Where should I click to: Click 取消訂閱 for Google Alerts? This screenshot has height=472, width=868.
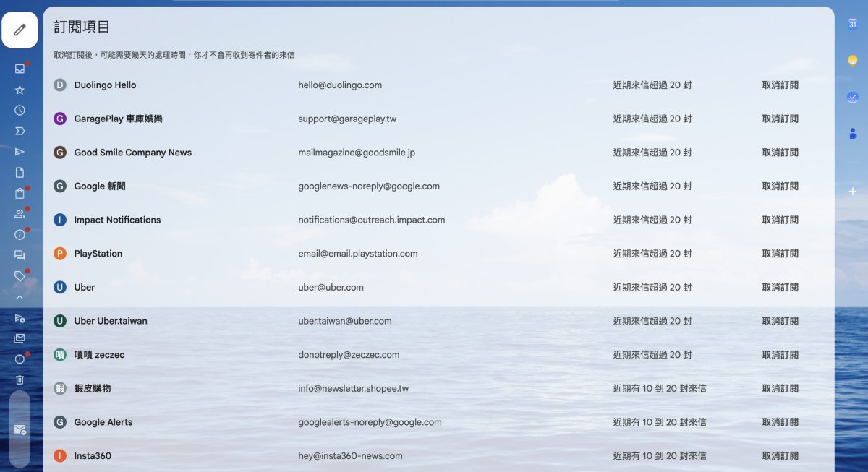780,422
